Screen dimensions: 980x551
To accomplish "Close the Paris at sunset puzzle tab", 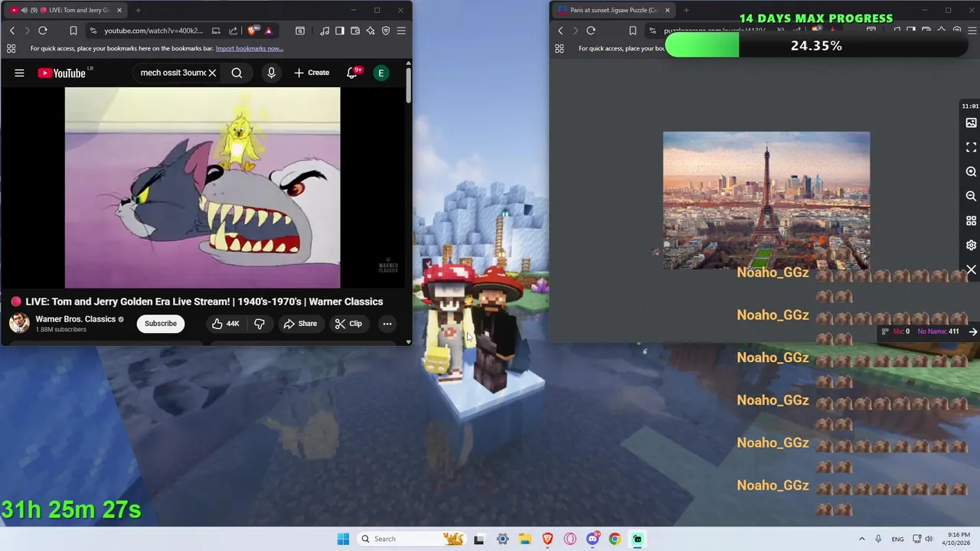I will pyautogui.click(x=667, y=10).
